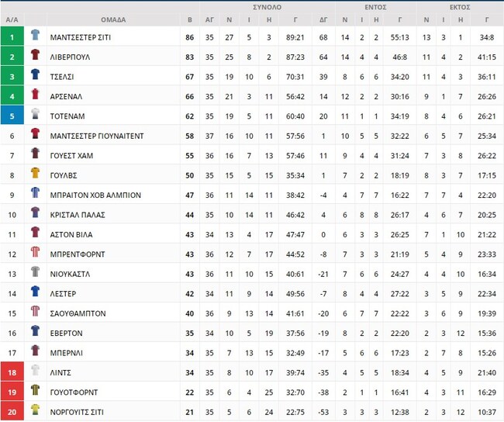Select the ΕΝΤΟΣ header group
Screen dimensions: 504x422
375,7
